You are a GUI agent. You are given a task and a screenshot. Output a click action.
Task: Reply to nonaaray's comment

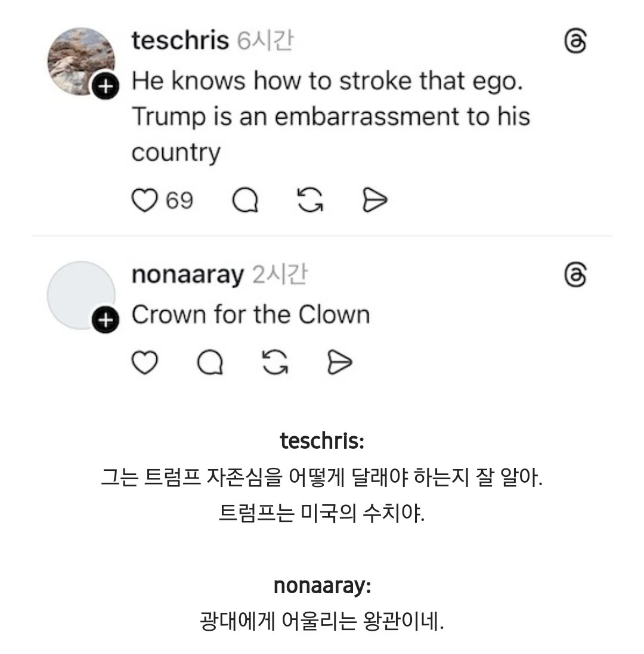coord(209,362)
